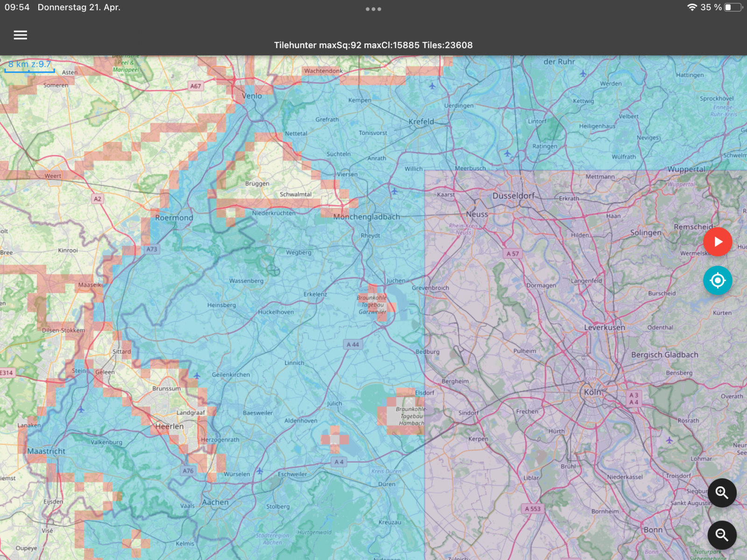This screenshot has height=560, width=747.
Task: Zoom in with the magnifier plus button
Action: coord(722,493)
